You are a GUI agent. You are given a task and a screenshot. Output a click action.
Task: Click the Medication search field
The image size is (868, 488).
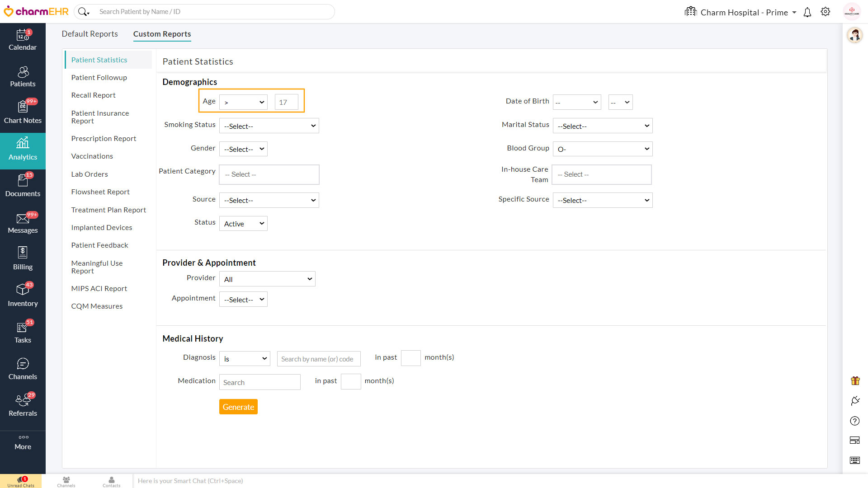(x=259, y=382)
